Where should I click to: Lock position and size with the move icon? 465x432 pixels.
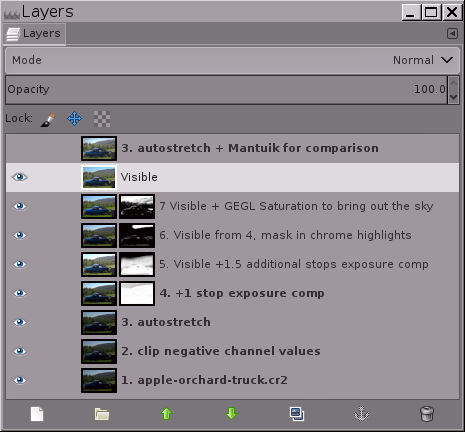[x=74, y=119]
